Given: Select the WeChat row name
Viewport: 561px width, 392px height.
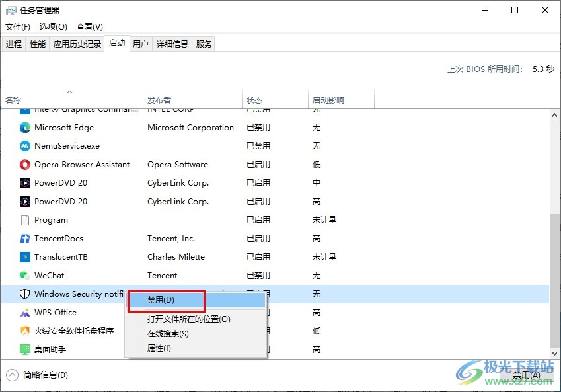Looking at the screenshot, I should click(50, 276).
